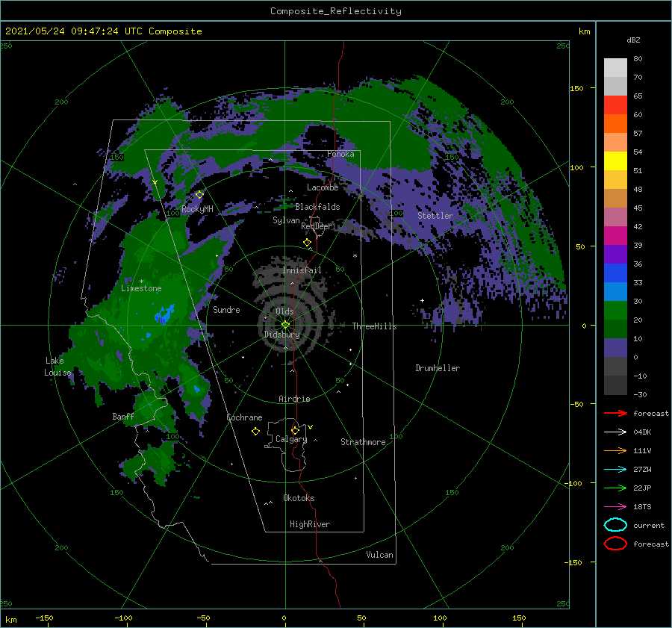Click the green 22JP arrow symbol
Screen dimensions: 672x628
[615, 488]
